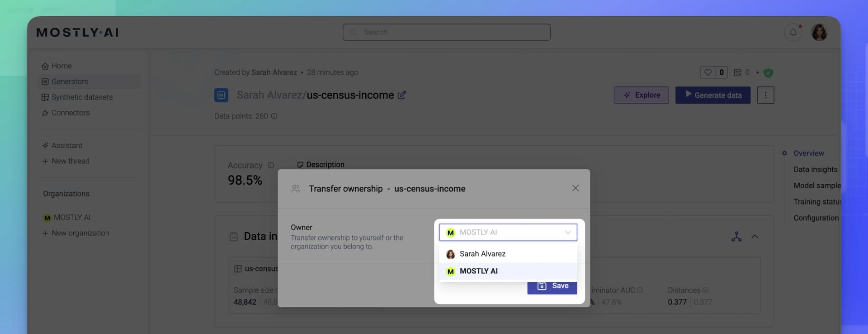Start a New thread
This screenshot has height=334, width=868.
(x=66, y=161)
